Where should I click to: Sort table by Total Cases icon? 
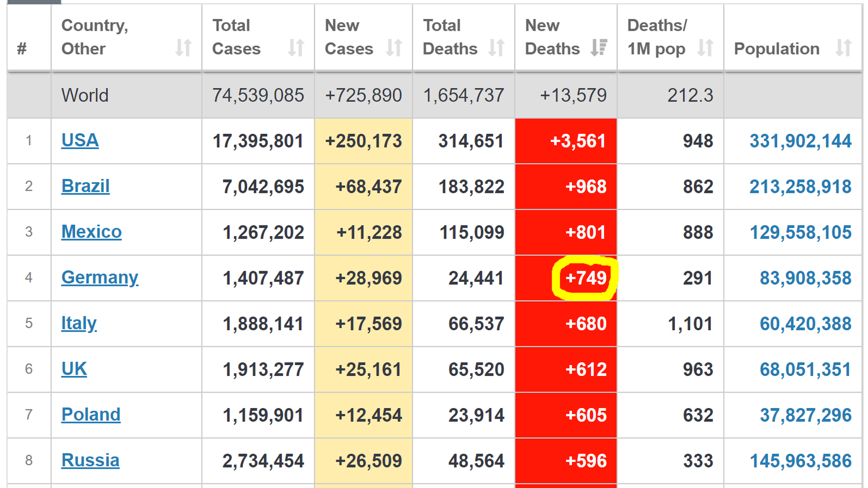click(x=296, y=48)
